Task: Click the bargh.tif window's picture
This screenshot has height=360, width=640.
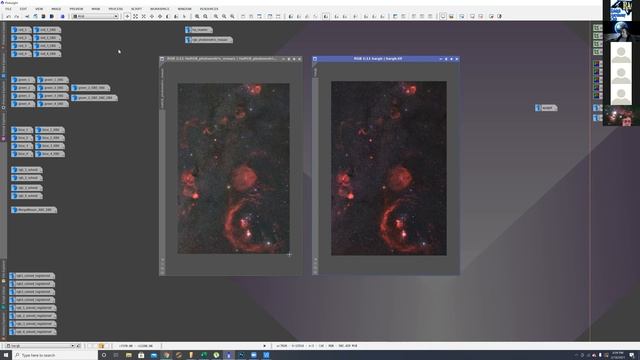Action: point(389,168)
